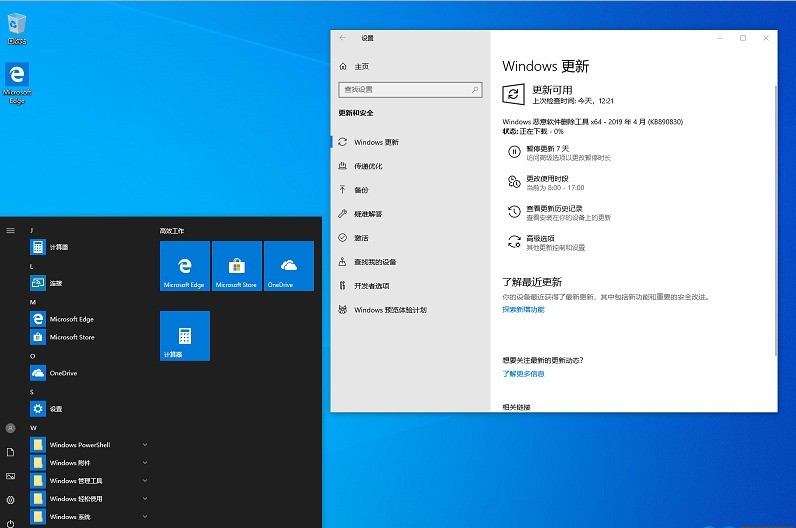Click the pause updates icon
This screenshot has width=796, height=528.
(514, 152)
